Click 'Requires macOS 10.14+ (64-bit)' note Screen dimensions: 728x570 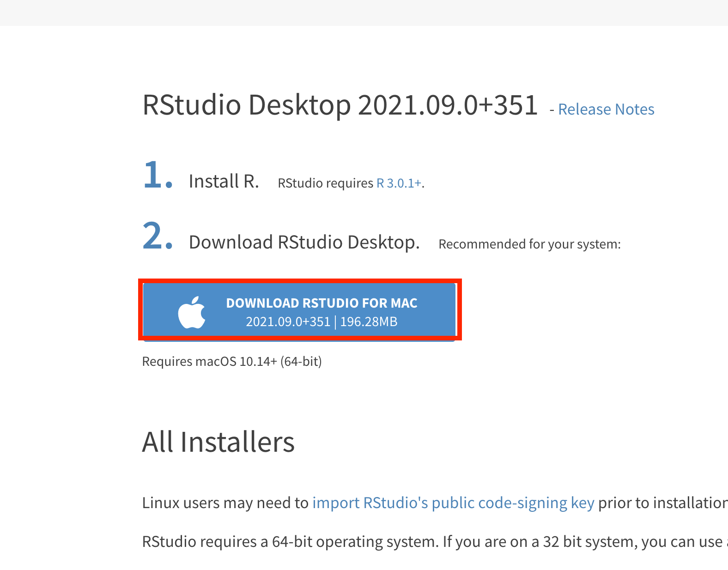point(232,361)
